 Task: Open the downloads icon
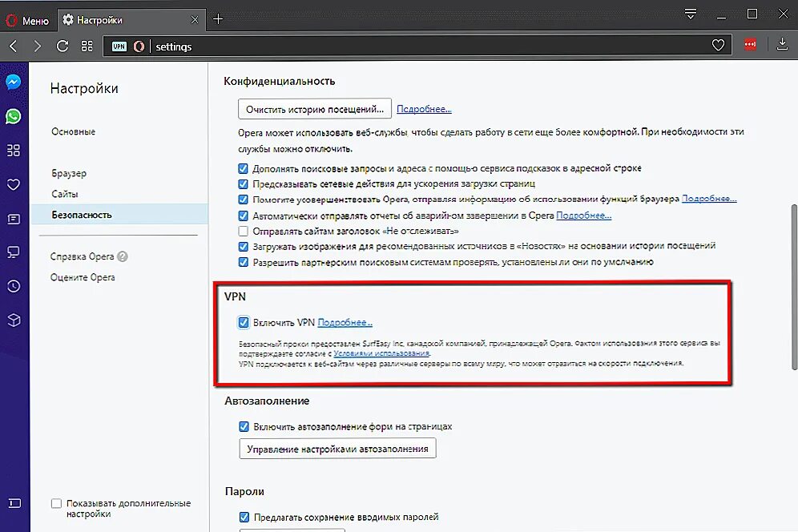pyautogui.click(x=782, y=44)
